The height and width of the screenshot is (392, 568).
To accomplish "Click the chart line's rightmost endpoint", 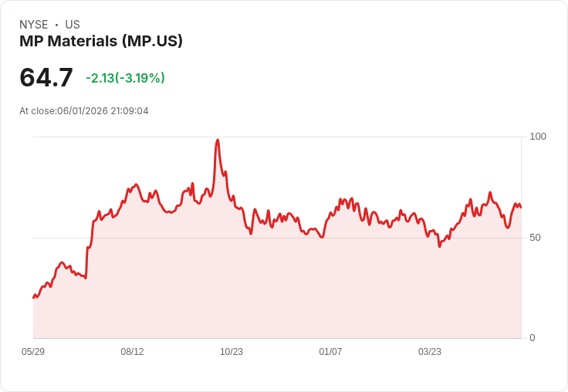I will [x=521, y=207].
